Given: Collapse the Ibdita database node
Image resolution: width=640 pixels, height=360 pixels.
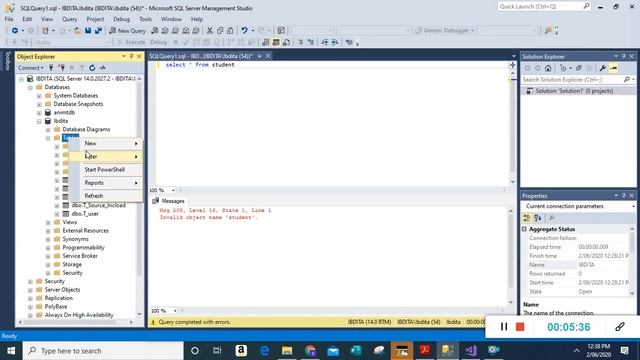Looking at the screenshot, I should click(x=39, y=121).
